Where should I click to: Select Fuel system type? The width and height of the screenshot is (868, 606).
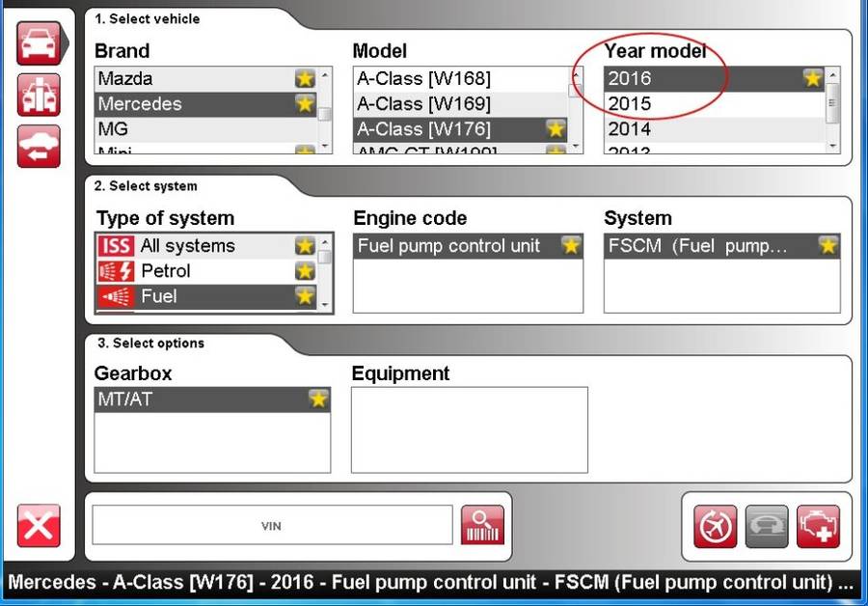pos(206,297)
